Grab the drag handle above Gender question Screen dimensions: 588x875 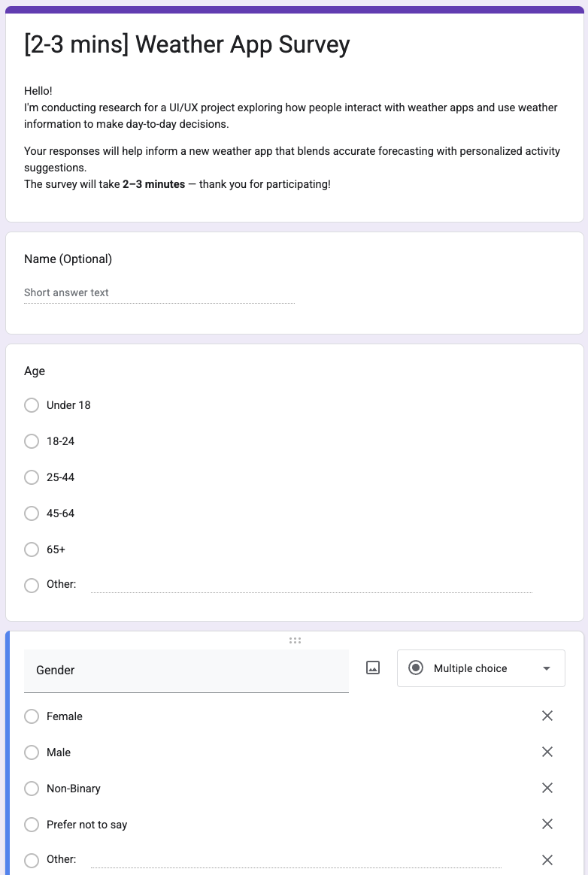295,640
